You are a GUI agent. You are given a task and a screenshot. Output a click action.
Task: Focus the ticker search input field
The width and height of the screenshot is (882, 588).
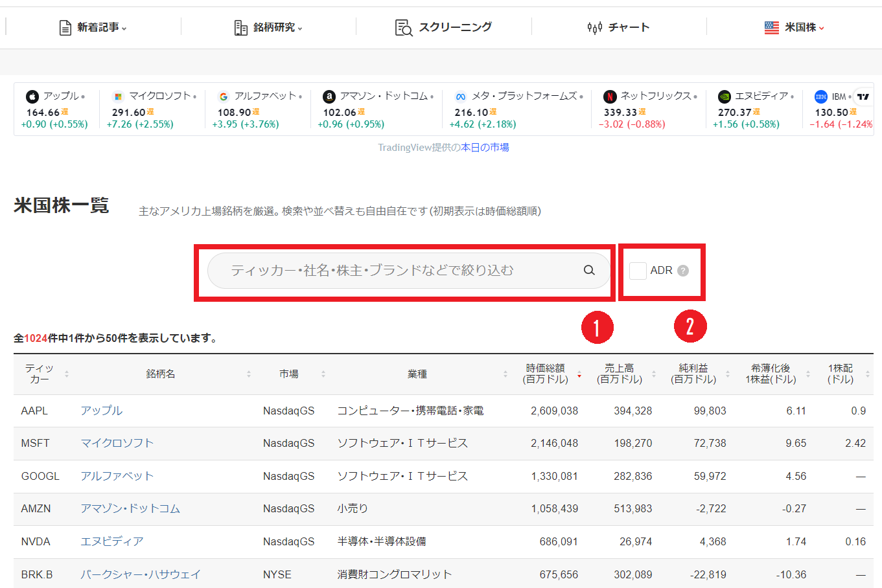[x=408, y=271]
